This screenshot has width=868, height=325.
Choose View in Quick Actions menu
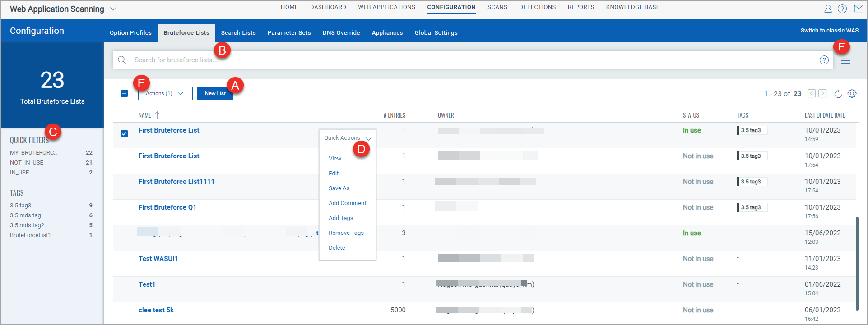[x=335, y=159]
